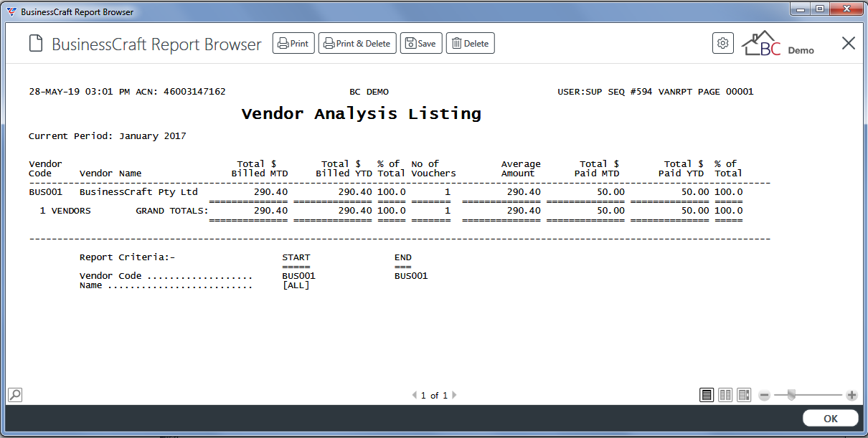
Task: Maximize the Report Browser window
Action: (819, 9)
